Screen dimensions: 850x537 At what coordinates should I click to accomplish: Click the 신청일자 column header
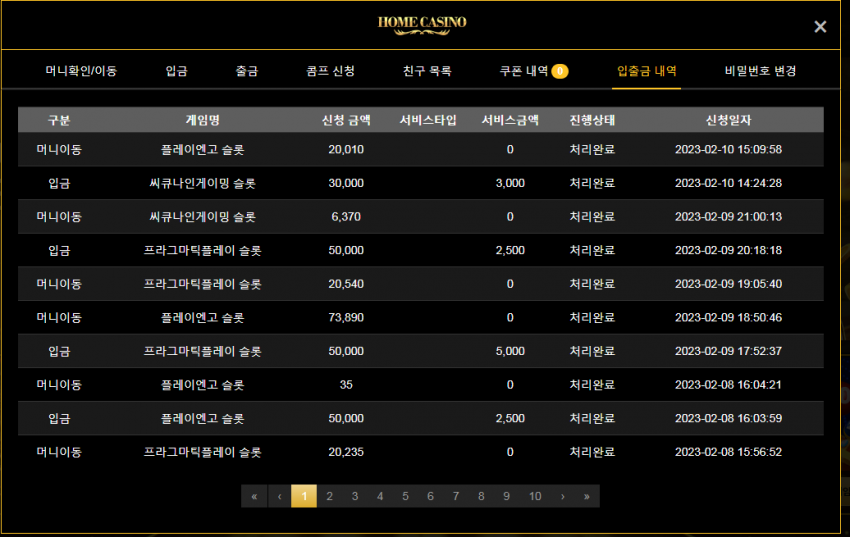[x=728, y=120]
